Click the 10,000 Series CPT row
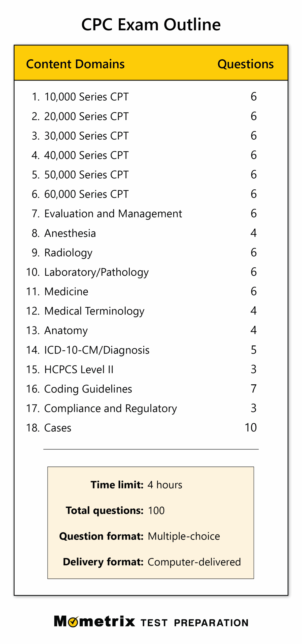The width and height of the screenshot is (302, 644). click(x=86, y=97)
